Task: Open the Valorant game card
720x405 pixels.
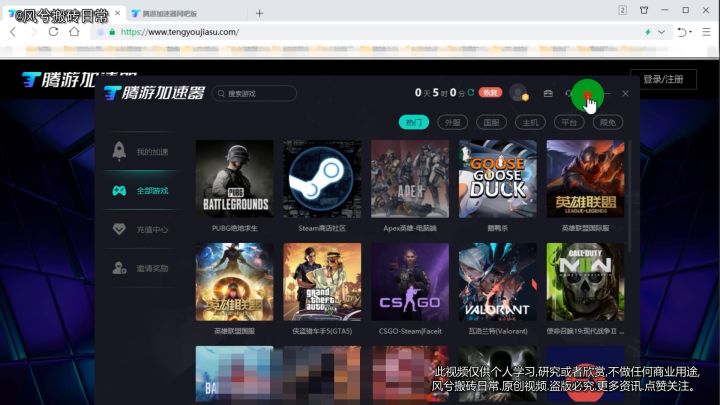Action: (497, 282)
